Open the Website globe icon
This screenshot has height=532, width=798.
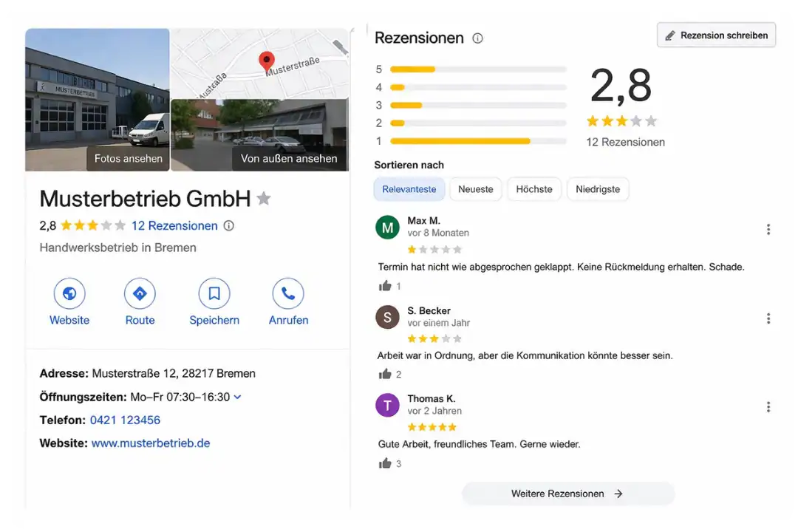[69, 293]
